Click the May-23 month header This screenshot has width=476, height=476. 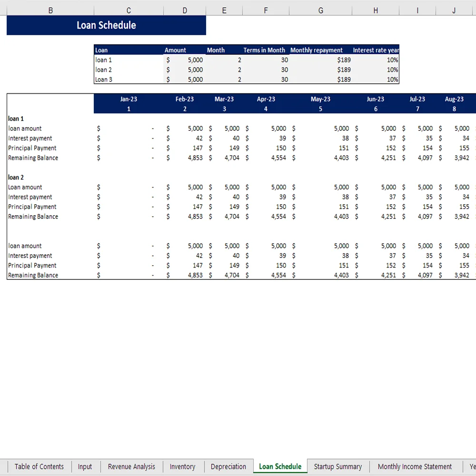(x=320, y=99)
